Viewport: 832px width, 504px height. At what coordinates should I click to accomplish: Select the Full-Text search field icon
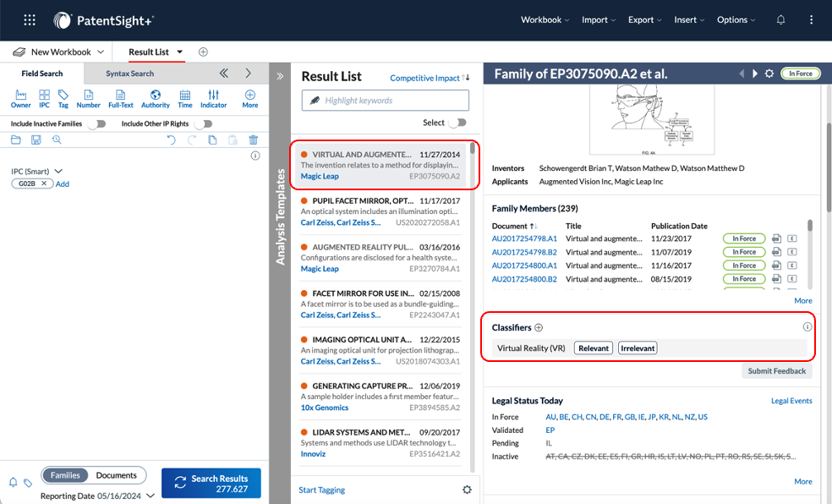coord(120,99)
